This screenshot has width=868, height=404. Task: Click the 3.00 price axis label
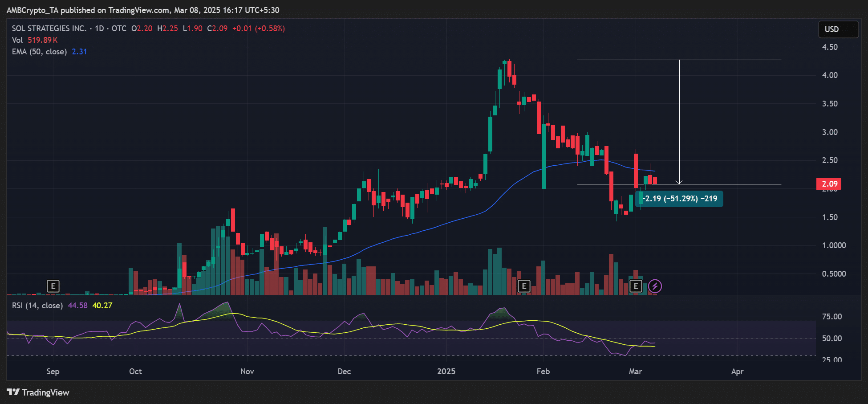click(830, 132)
